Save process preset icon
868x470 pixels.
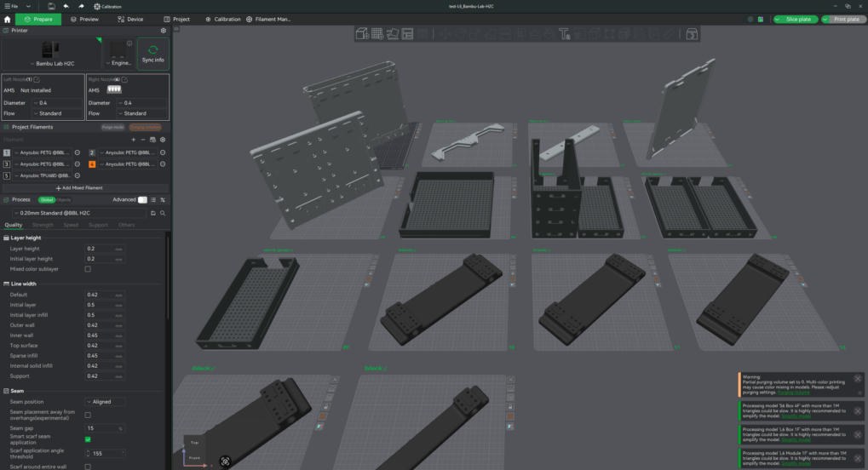click(153, 213)
